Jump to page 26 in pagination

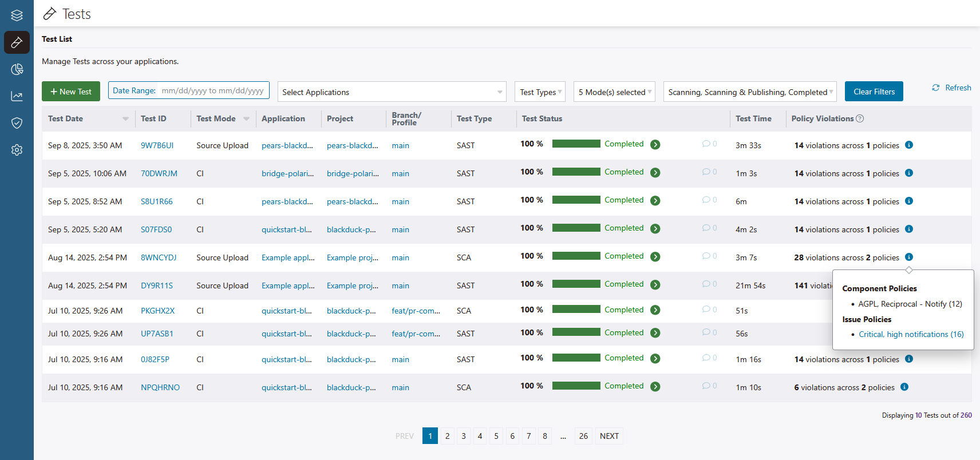coord(583,436)
